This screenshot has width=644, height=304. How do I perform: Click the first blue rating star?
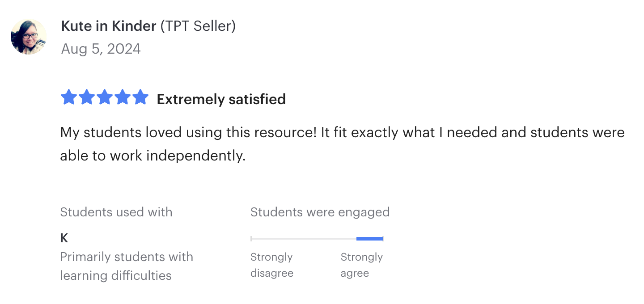pyautogui.click(x=68, y=97)
